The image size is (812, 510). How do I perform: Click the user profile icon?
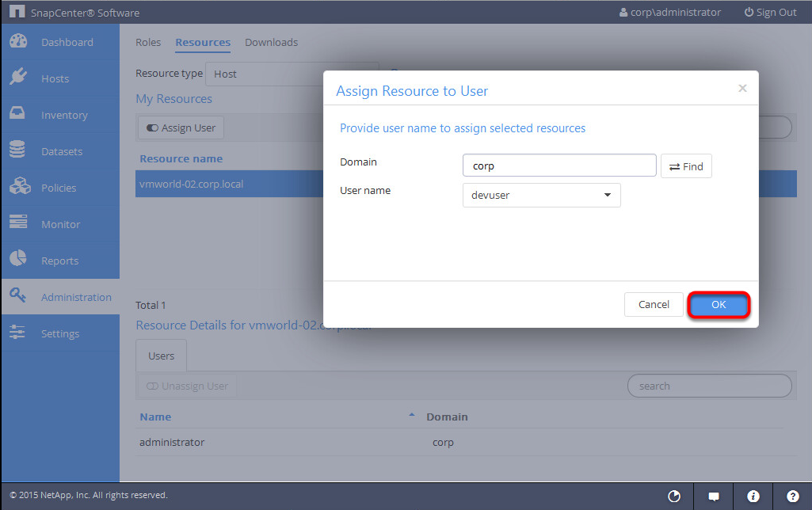(x=623, y=12)
